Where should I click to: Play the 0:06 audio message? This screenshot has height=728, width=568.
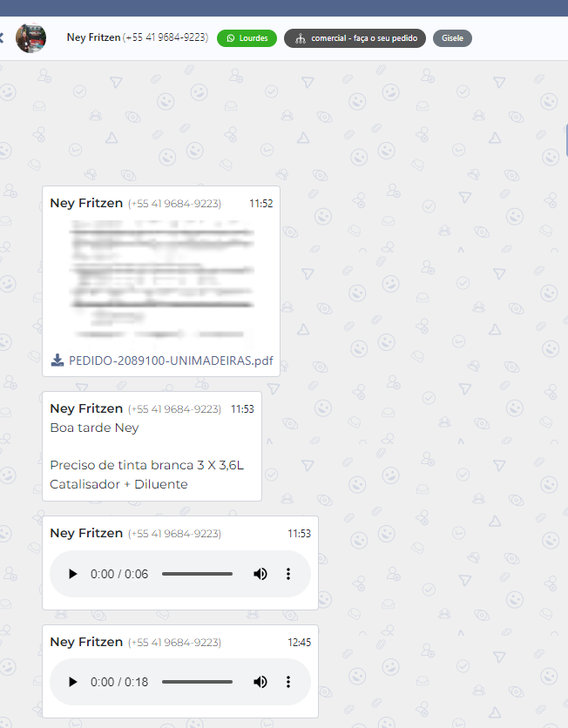pos(73,574)
